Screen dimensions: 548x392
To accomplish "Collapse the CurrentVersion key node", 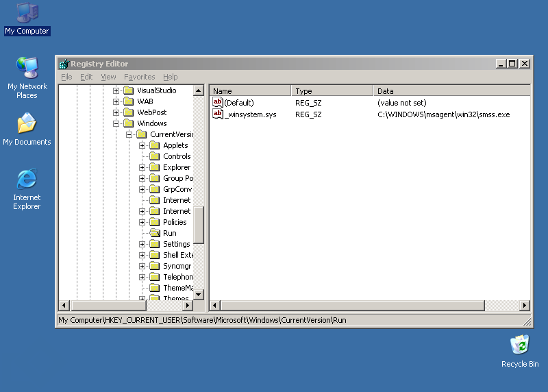I will [x=129, y=134].
